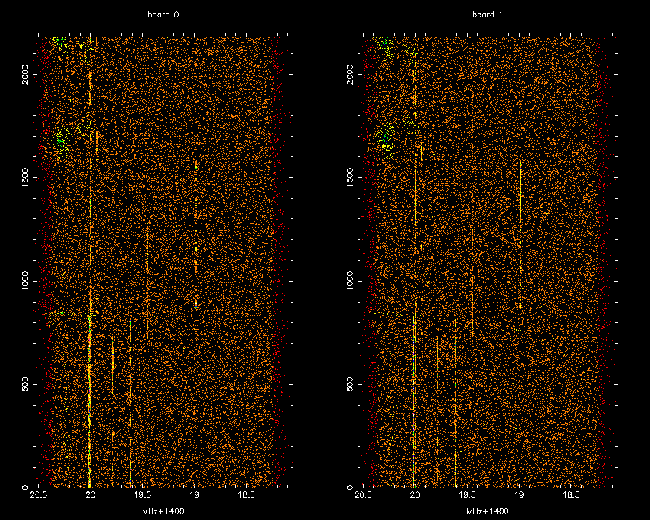Click the 19.5 x-axis tick label in right plot
This screenshot has width=650, height=520.
click(x=467, y=494)
